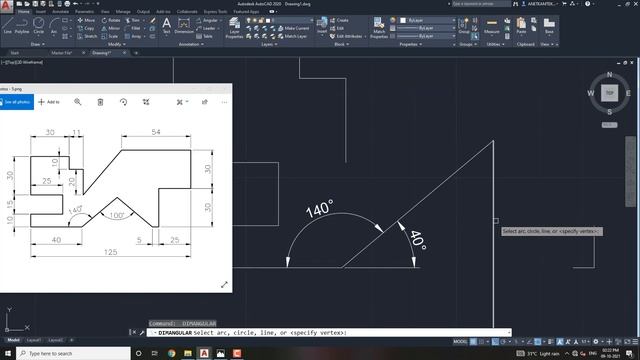Click the Windows Start button
Image resolution: width=640 pixels, height=360 pixels.
pos(8,353)
